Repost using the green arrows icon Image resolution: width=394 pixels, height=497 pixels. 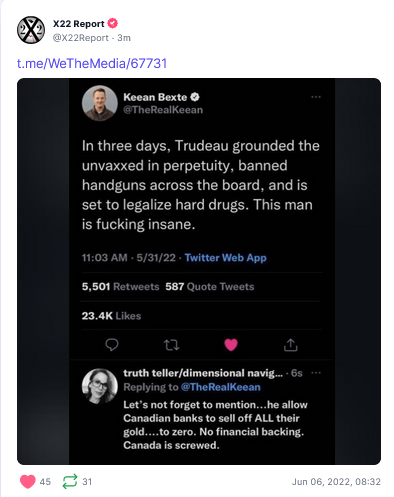click(70, 481)
